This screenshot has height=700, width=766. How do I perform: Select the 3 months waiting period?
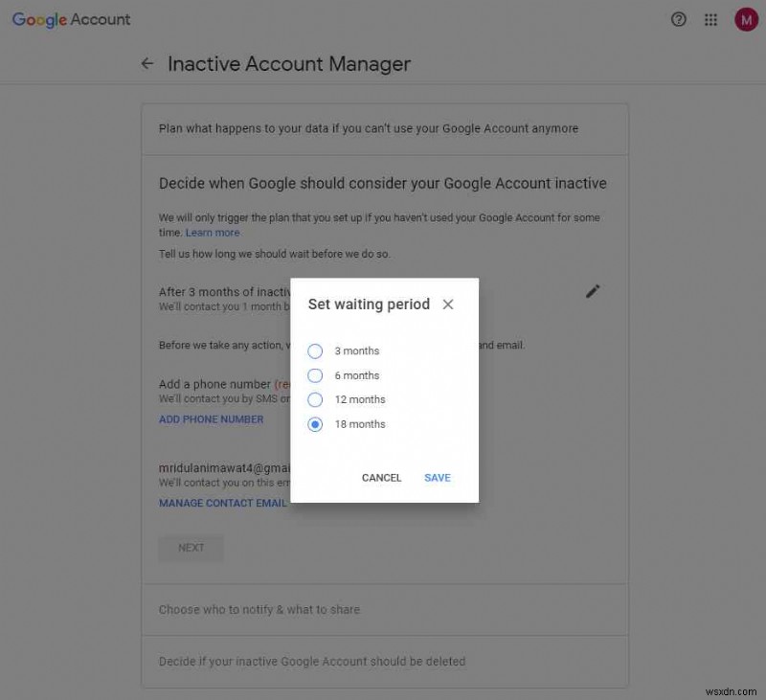point(315,350)
